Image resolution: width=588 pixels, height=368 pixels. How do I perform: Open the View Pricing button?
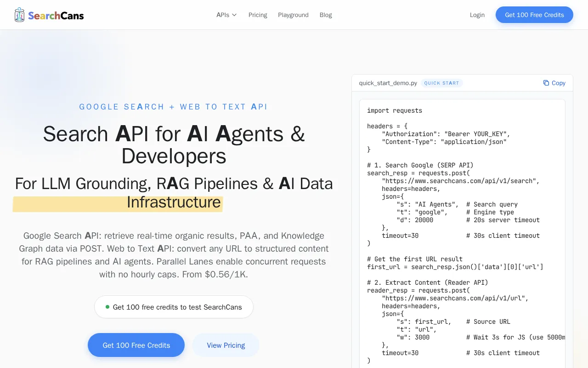[x=226, y=345]
